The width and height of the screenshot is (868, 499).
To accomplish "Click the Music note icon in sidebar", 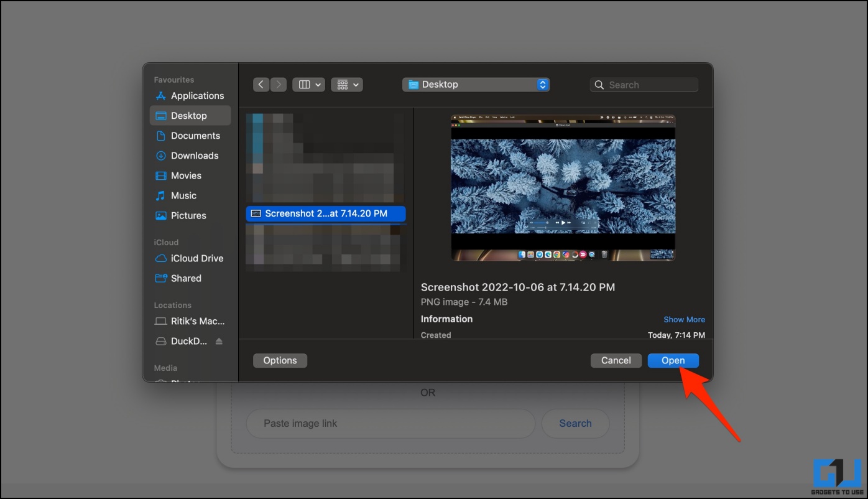I will tap(161, 195).
